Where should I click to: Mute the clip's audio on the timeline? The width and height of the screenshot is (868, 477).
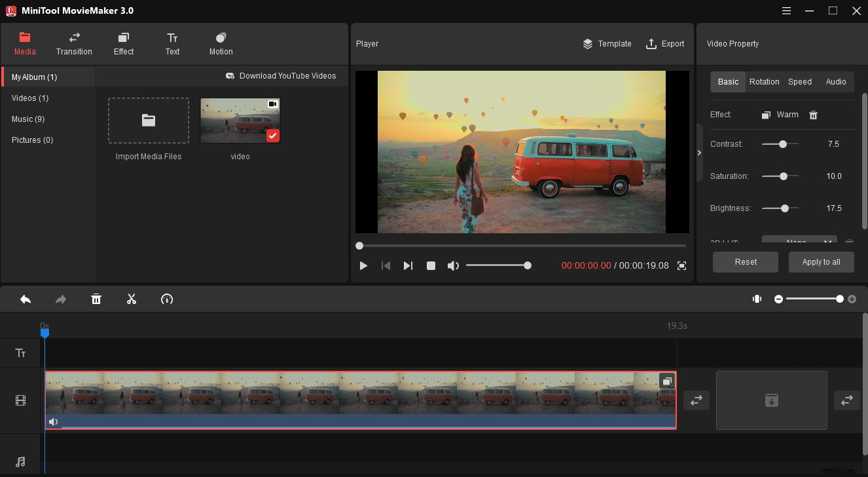[53, 421]
